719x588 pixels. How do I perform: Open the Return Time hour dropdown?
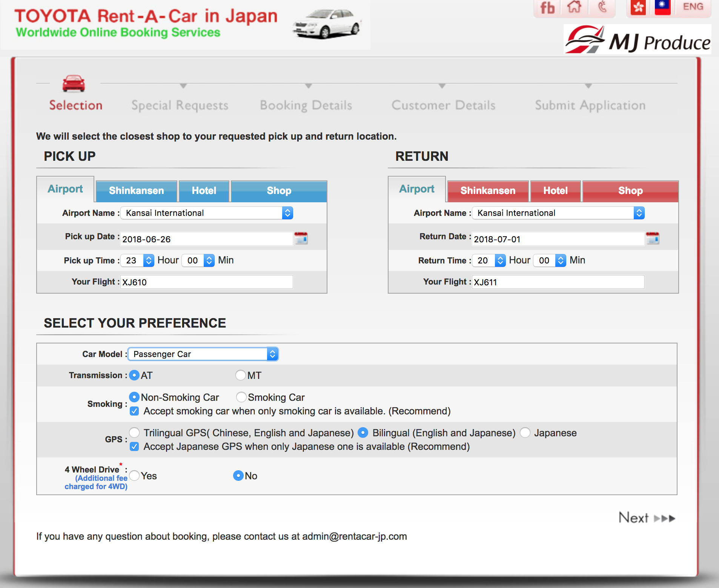[489, 260]
